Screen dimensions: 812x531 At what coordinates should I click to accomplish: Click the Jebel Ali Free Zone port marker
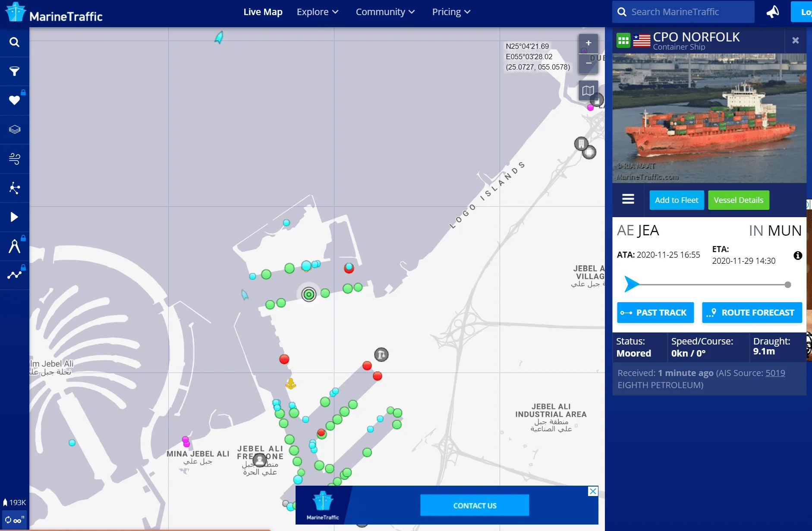click(260, 460)
